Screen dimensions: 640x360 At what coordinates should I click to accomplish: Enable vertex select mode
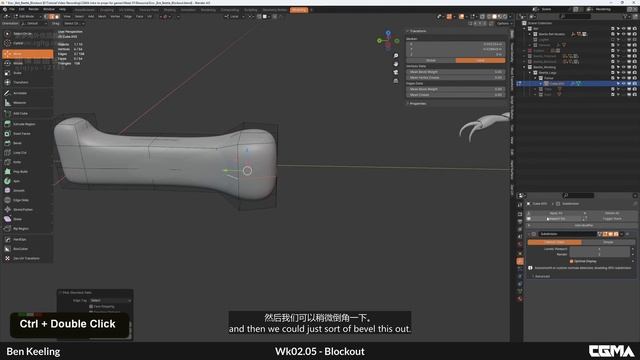tap(47, 17)
